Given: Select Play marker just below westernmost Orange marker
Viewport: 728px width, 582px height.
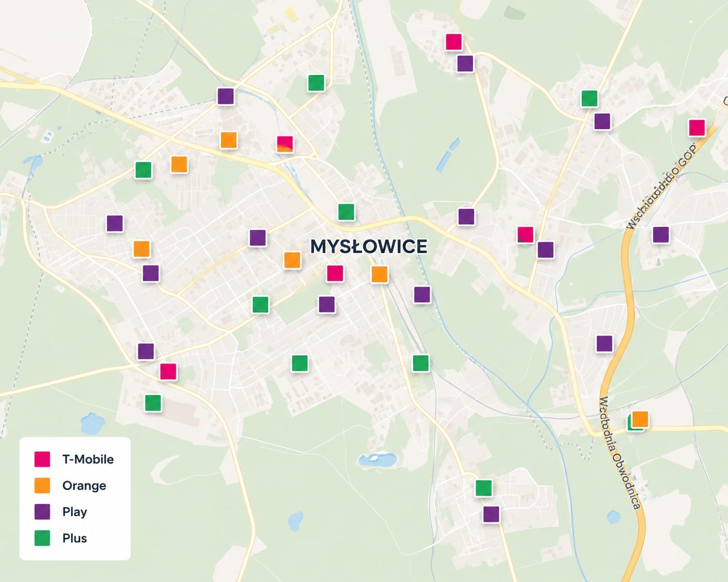Looking at the screenshot, I should pyautogui.click(x=151, y=273).
